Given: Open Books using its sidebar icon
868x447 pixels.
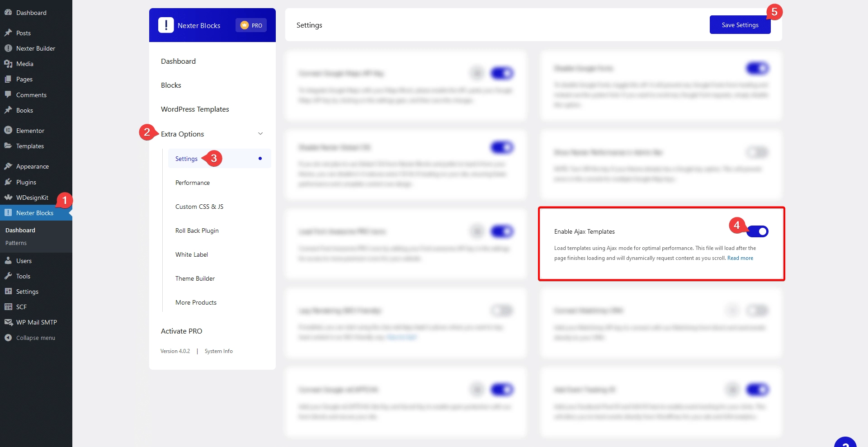Looking at the screenshot, I should tap(8, 110).
